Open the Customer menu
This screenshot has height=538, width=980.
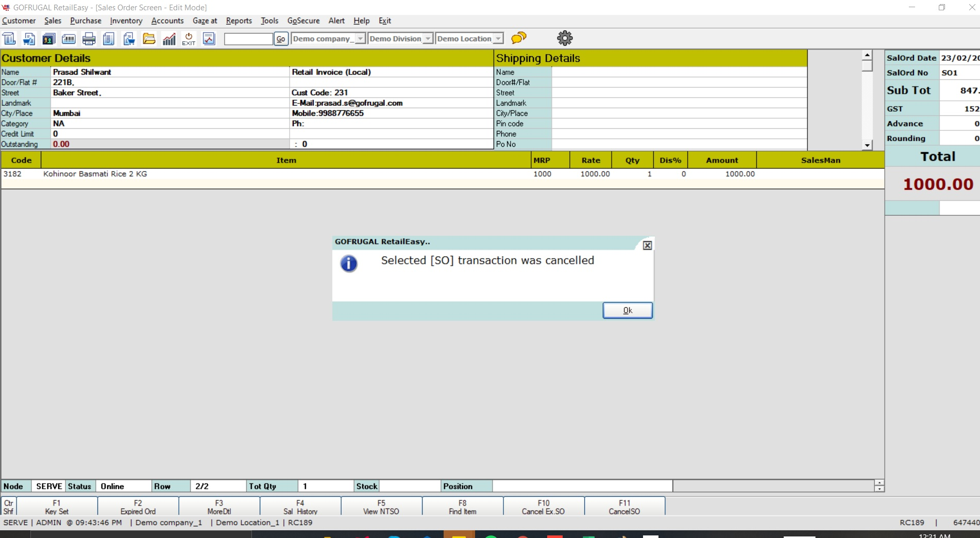click(19, 21)
